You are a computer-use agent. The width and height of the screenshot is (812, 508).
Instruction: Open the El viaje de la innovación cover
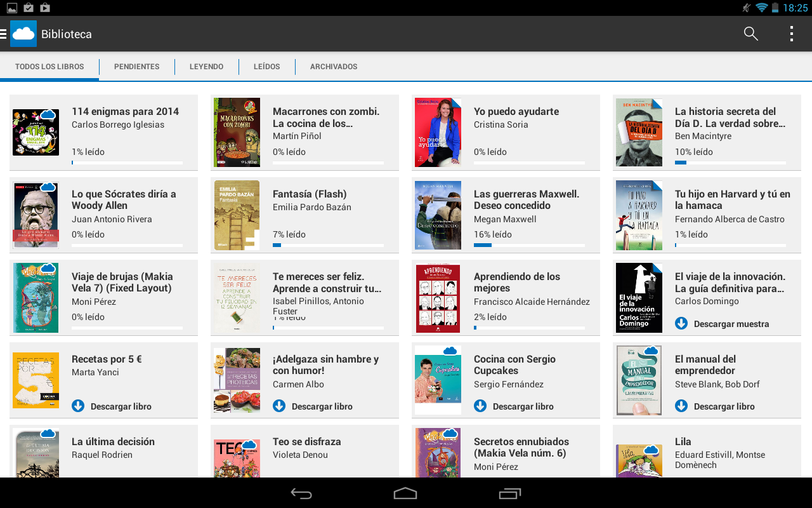639,298
